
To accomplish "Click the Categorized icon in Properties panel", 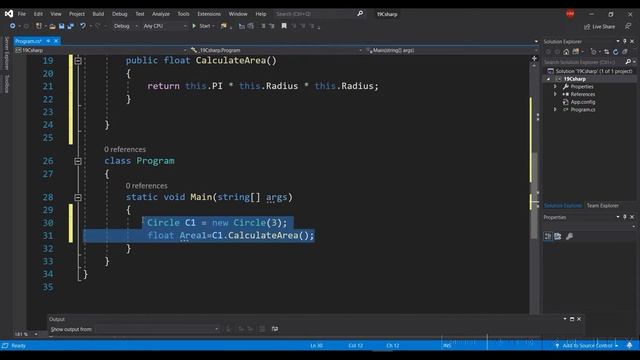I will point(548,236).
